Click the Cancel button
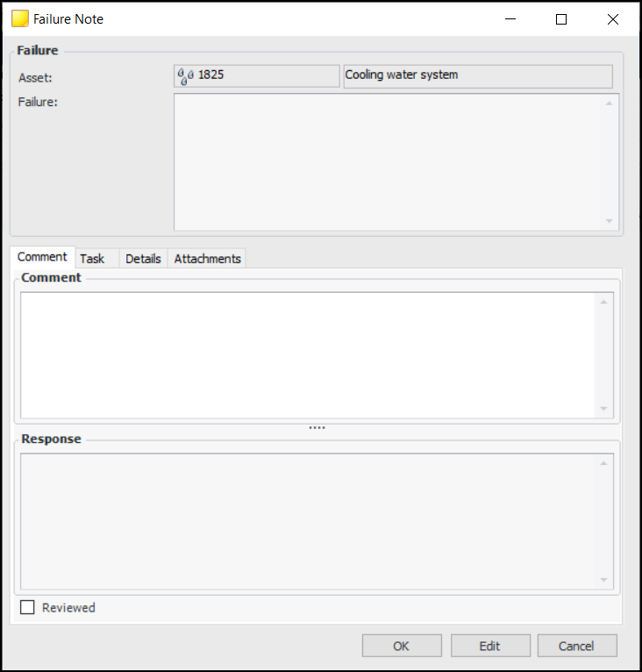The height and width of the screenshot is (672, 642). click(x=577, y=646)
